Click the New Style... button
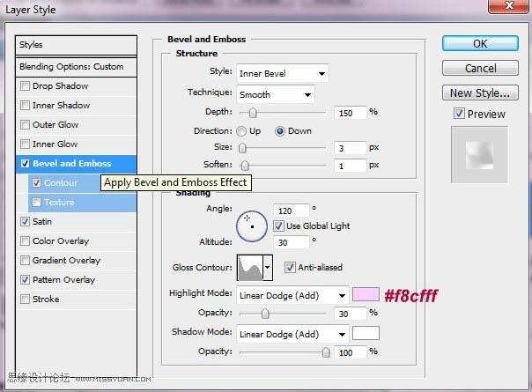Screen dimensions: 532x392 pyautogui.click(x=480, y=92)
